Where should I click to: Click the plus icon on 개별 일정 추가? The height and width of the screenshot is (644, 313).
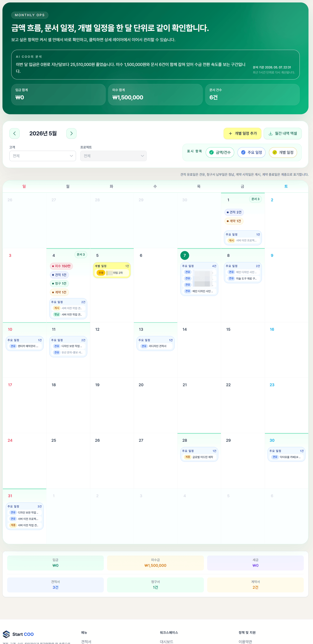[231, 134]
